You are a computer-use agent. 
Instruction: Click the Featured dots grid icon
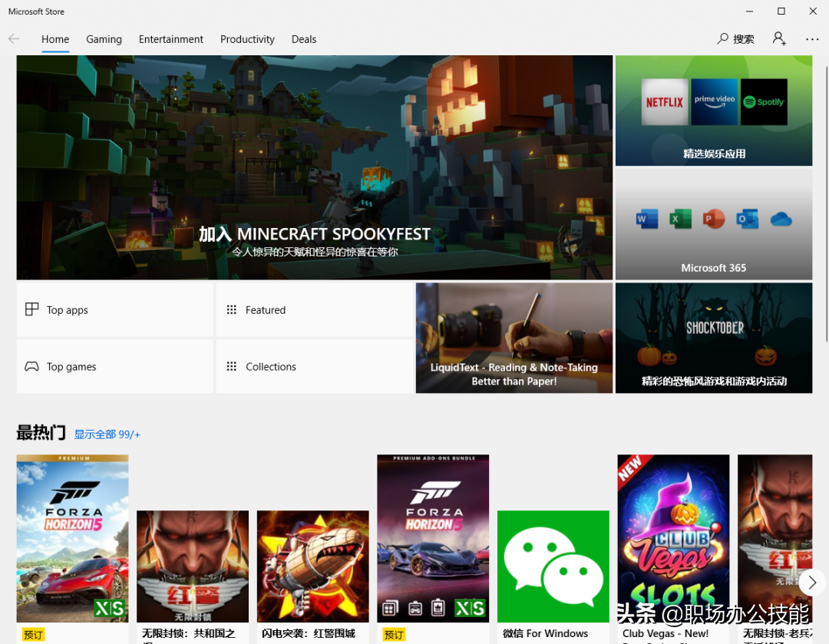point(232,309)
